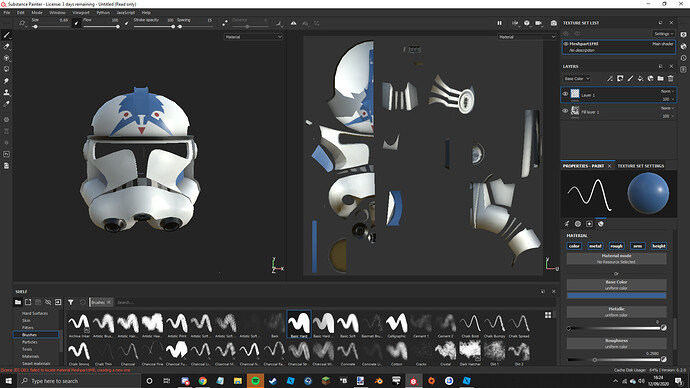Toggle the nrm channel button
The height and width of the screenshot is (388, 690).
tap(637, 246)
